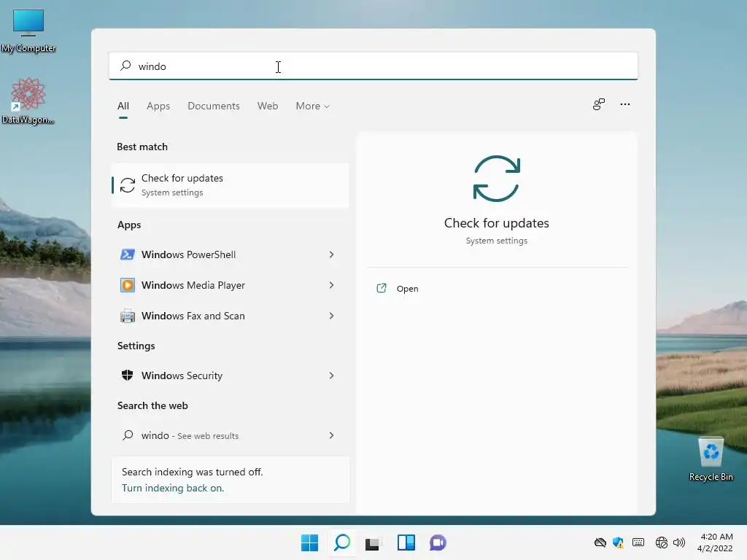Click the Check for updates sync icon in results list

click(x=127, y=185)
